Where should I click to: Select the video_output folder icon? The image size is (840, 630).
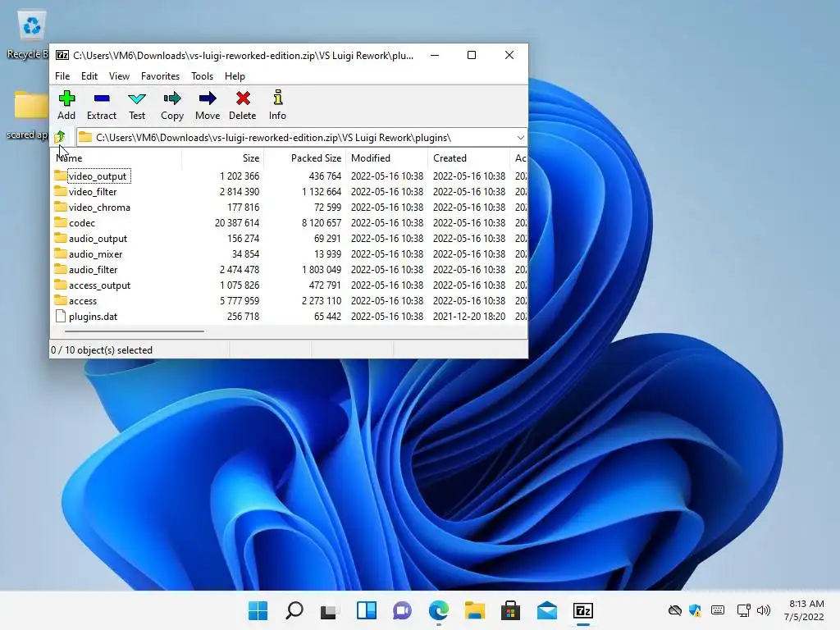click(x=61, y=176)
